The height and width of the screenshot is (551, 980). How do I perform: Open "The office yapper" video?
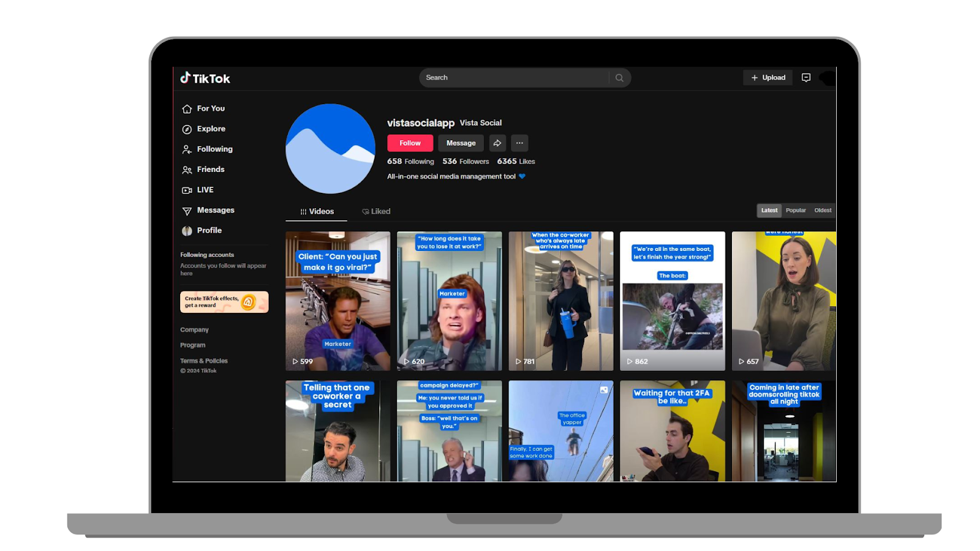560,431
